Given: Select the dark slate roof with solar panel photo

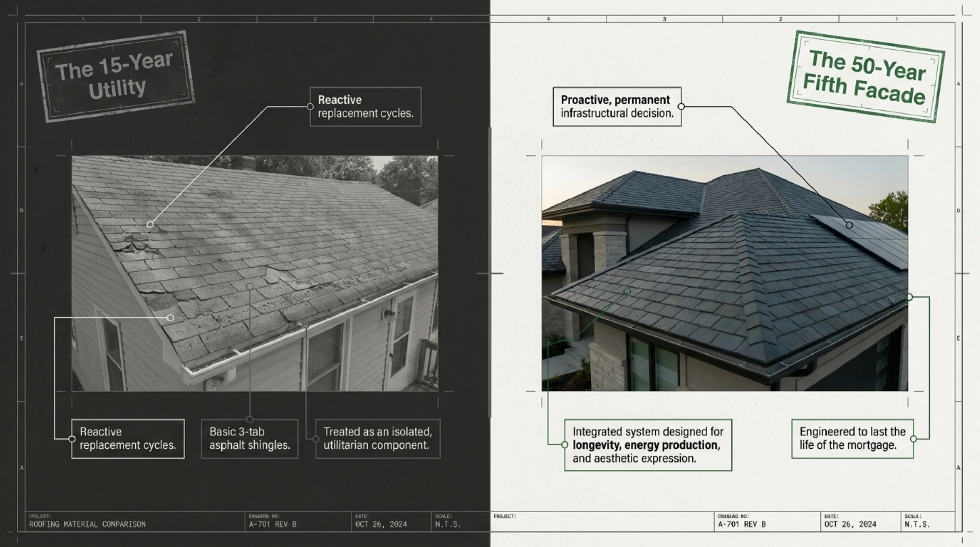Looking at the screenshot, I should click(725, 273).
